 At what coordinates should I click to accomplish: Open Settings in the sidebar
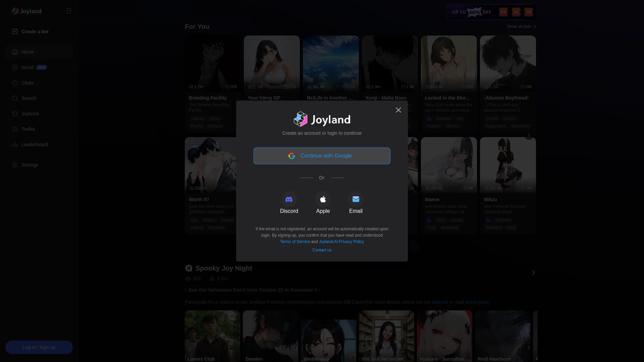coord(30,165)
